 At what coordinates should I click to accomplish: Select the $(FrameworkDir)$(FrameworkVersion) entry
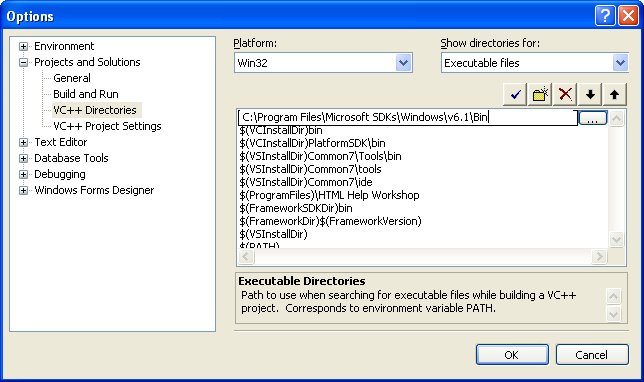pos(330,221)
